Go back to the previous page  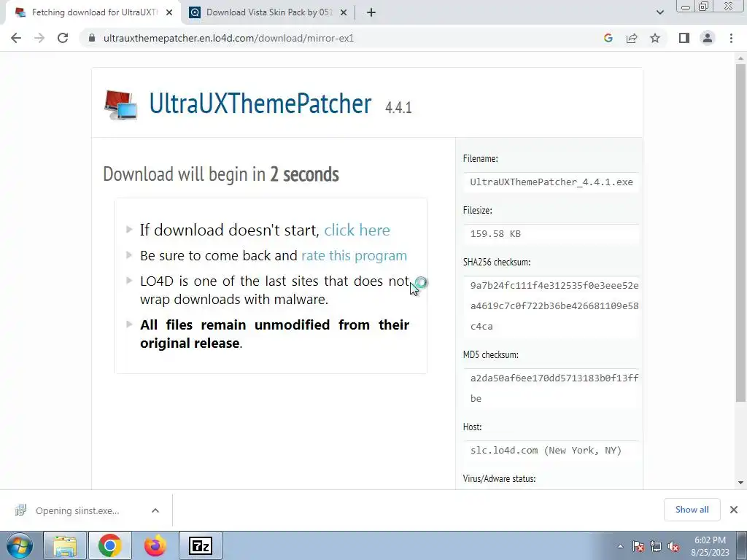tap(16, 38)
